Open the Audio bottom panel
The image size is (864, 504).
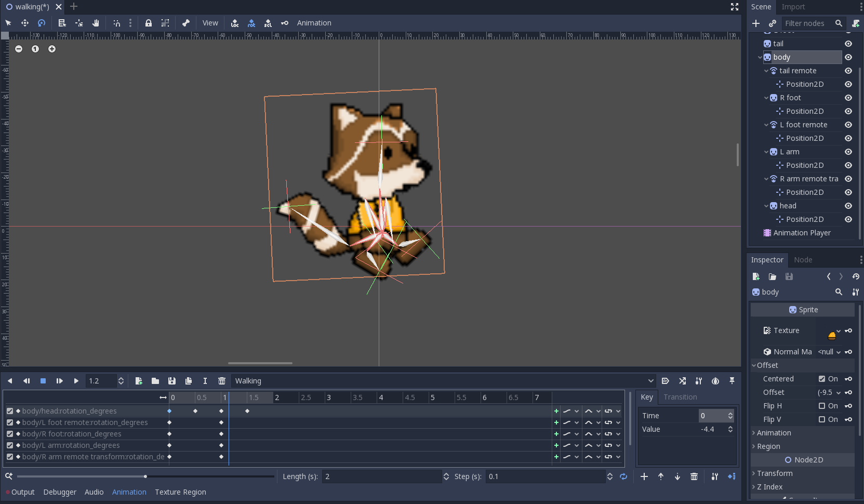coord(94,492)
